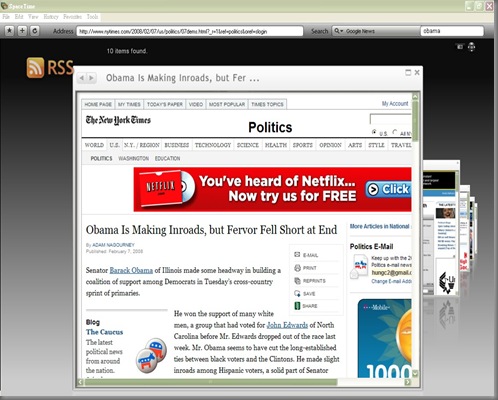Click the Netflix banner Click button
The image size is (498, 400).
[388, 189]
